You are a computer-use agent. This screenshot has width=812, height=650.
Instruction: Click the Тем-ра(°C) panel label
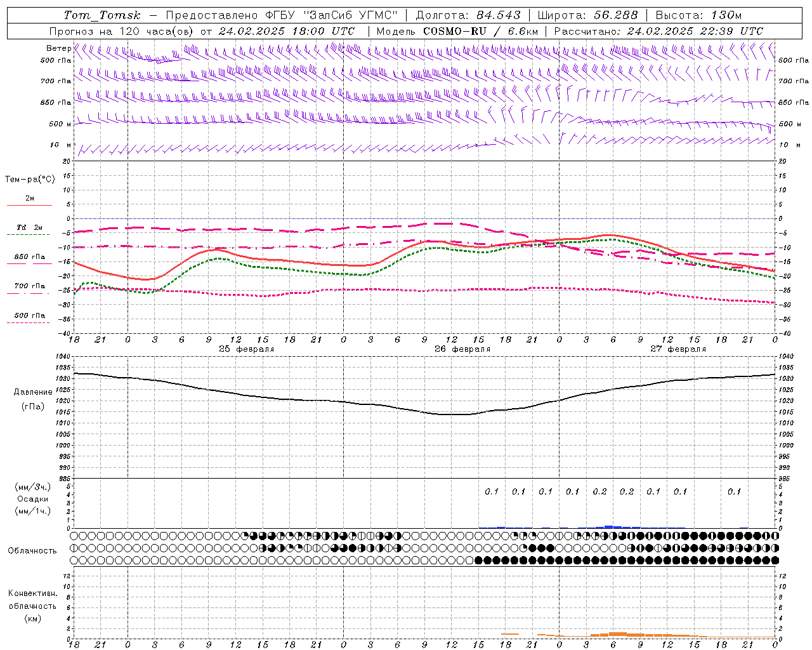[x=30, y=180]
